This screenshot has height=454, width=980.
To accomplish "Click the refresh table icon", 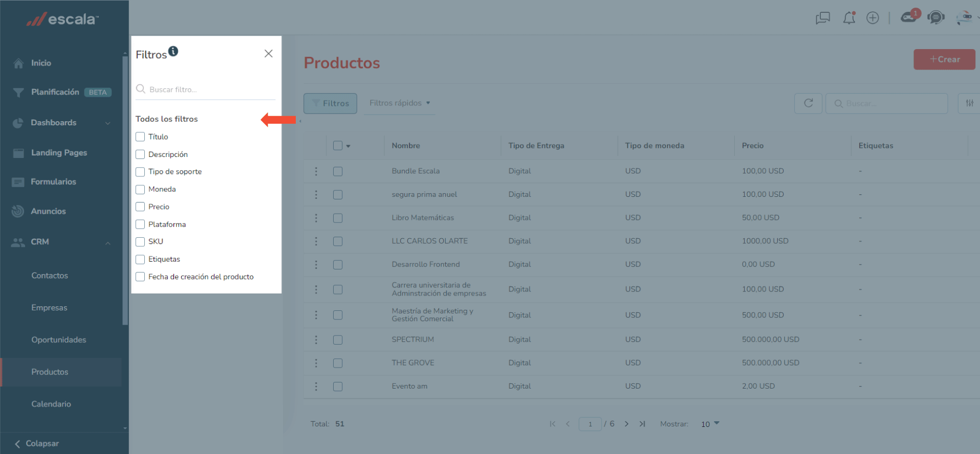I will point(808,103).
